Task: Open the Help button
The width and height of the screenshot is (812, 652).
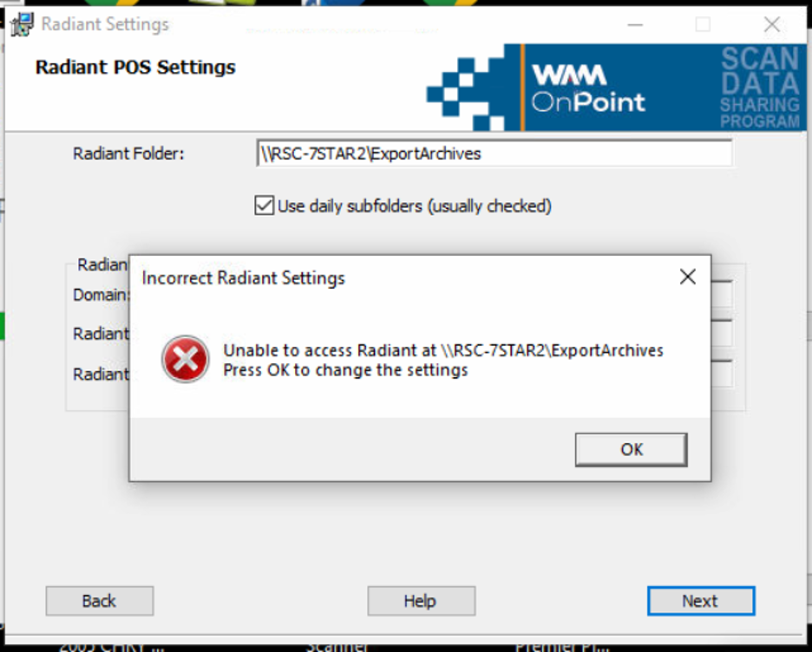Action: (x=422, y=601)
